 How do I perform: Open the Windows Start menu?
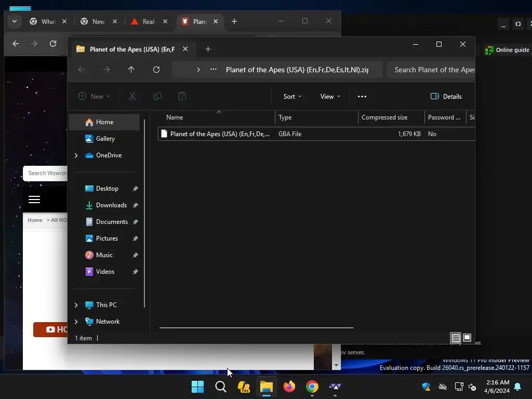pyautogui.click(x=197, y=387)
